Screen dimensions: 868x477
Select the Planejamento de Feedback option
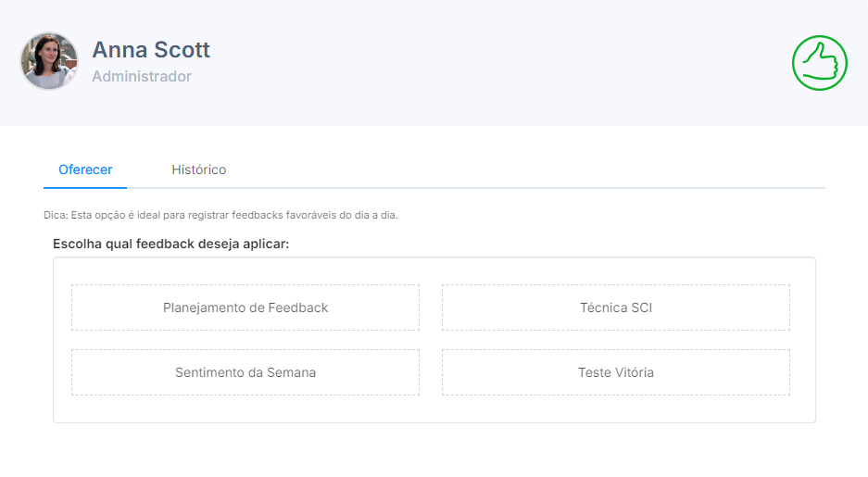coord(245,308)
